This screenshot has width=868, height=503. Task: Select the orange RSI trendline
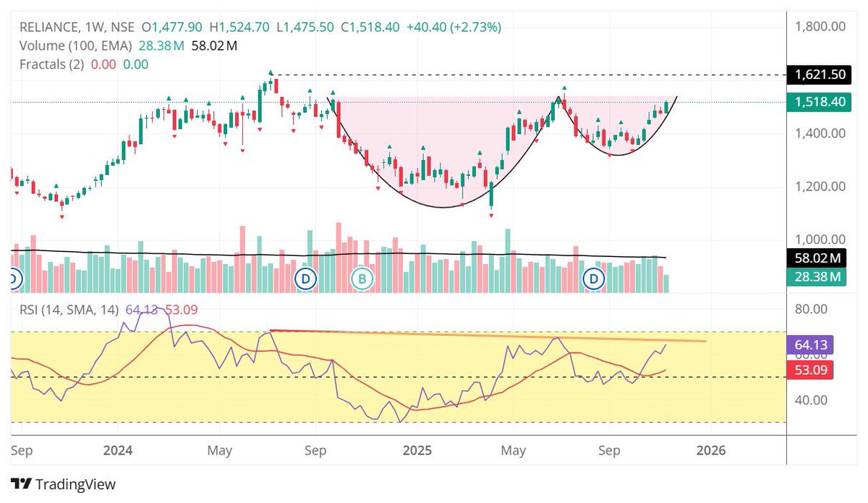(487, 335)
